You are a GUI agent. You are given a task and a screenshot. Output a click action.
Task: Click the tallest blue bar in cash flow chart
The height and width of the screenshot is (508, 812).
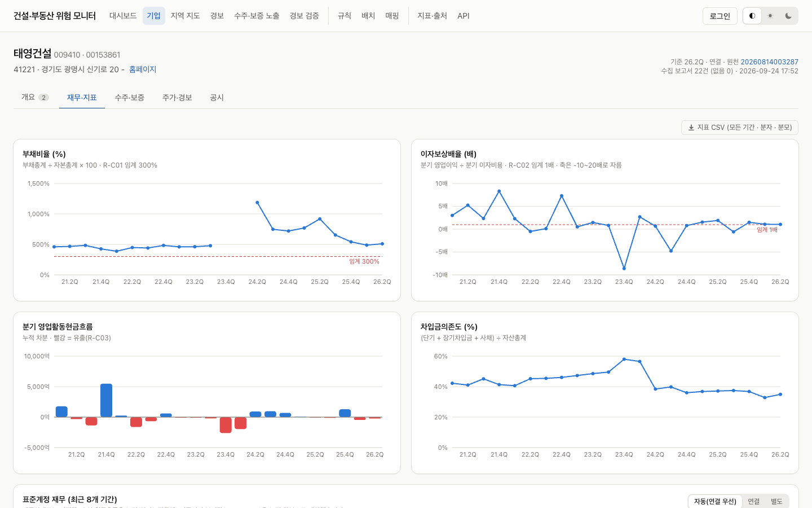click(x=106, y=400)
